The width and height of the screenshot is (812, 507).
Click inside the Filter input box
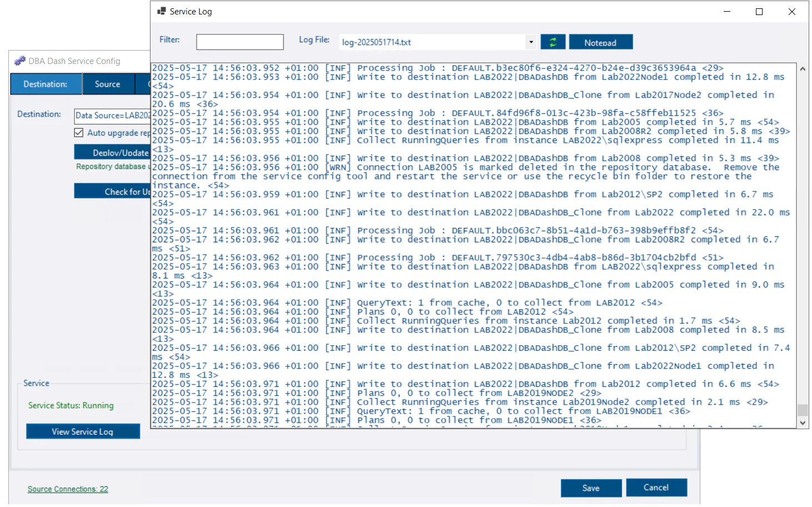[239, 42]
